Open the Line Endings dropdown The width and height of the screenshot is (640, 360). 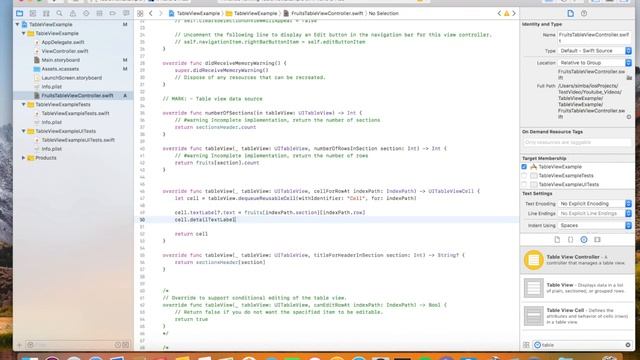point(595,213)
